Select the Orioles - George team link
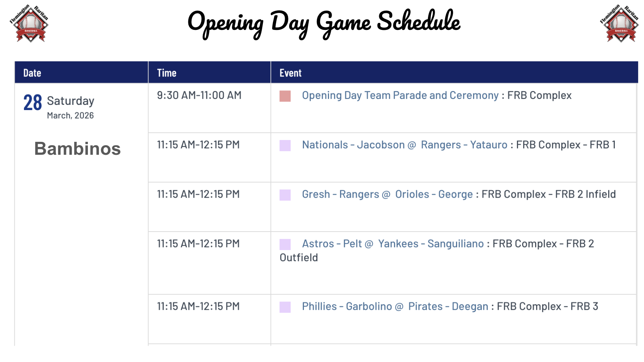The image size is (644, 362). pyautogui.click(x=434, y=194)
